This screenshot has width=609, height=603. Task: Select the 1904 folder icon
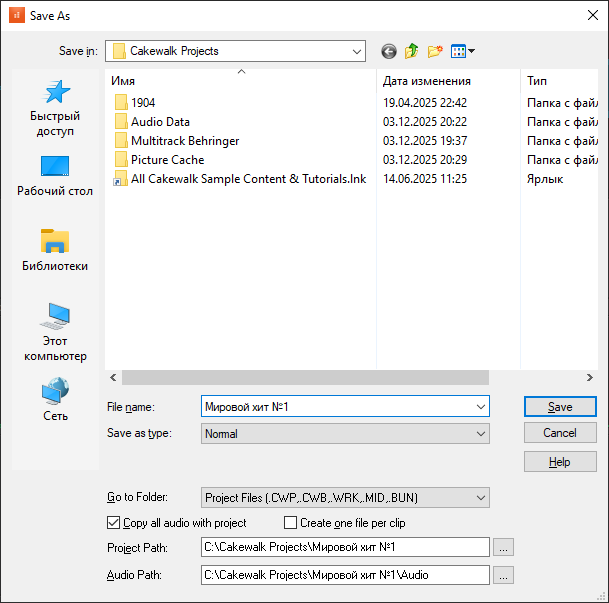coord(121,103)
